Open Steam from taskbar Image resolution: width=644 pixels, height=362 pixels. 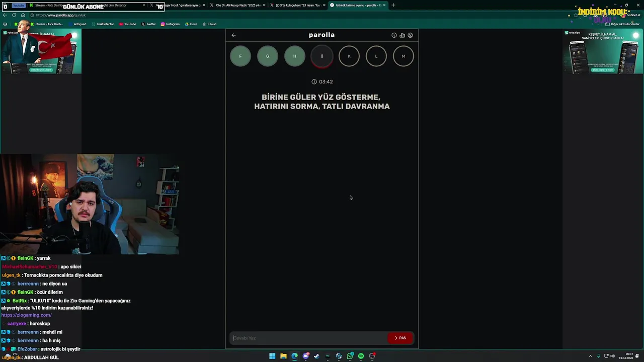point(316,356)
